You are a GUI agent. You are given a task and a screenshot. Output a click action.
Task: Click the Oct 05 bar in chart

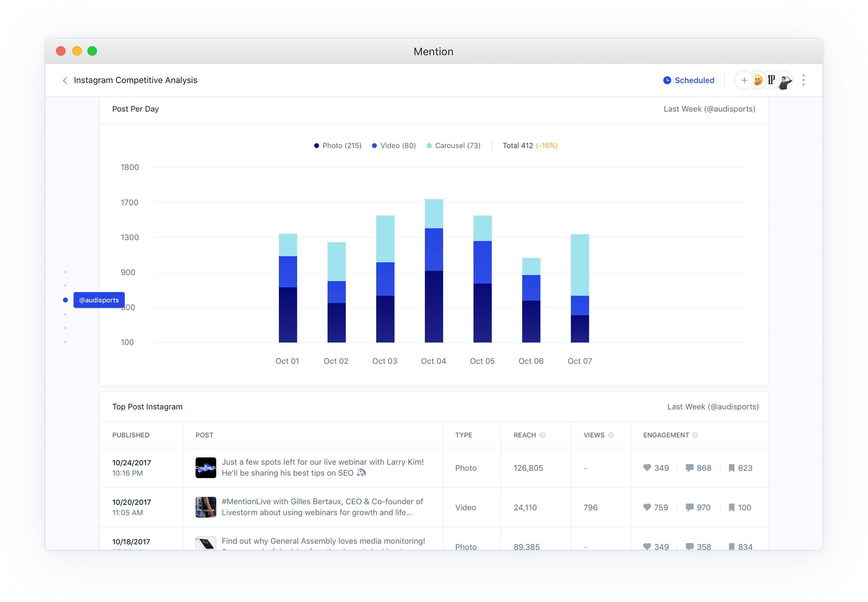[x=482, y=279]
